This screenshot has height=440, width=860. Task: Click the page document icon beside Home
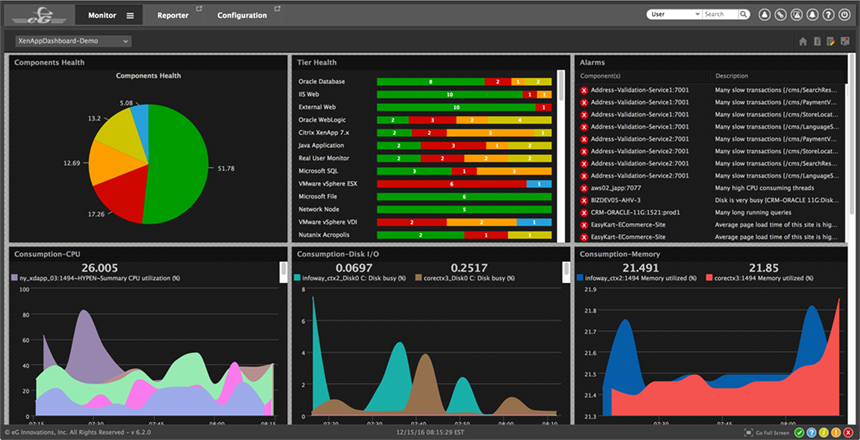coord(817,42)
